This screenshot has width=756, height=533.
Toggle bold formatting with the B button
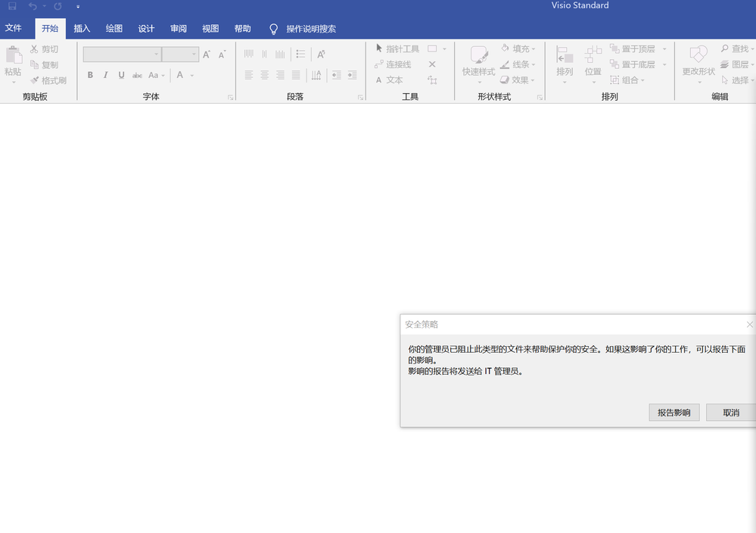90,75
